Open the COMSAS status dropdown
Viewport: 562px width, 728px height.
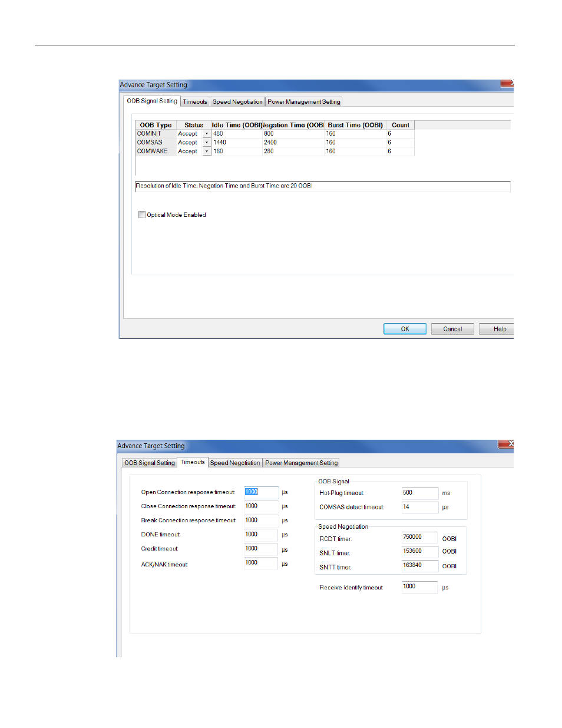click(x=206, y=143)
